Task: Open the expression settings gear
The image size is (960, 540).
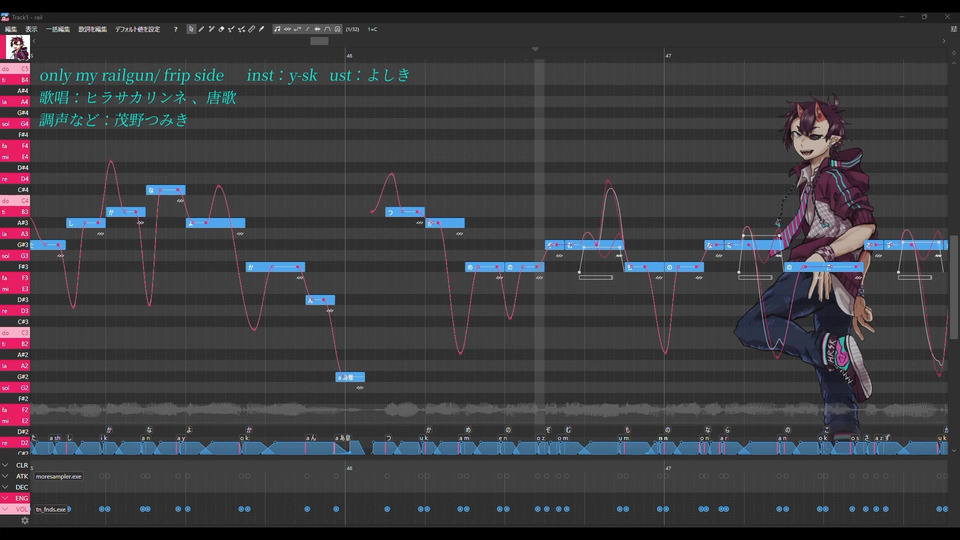Action: click(24, 520)
